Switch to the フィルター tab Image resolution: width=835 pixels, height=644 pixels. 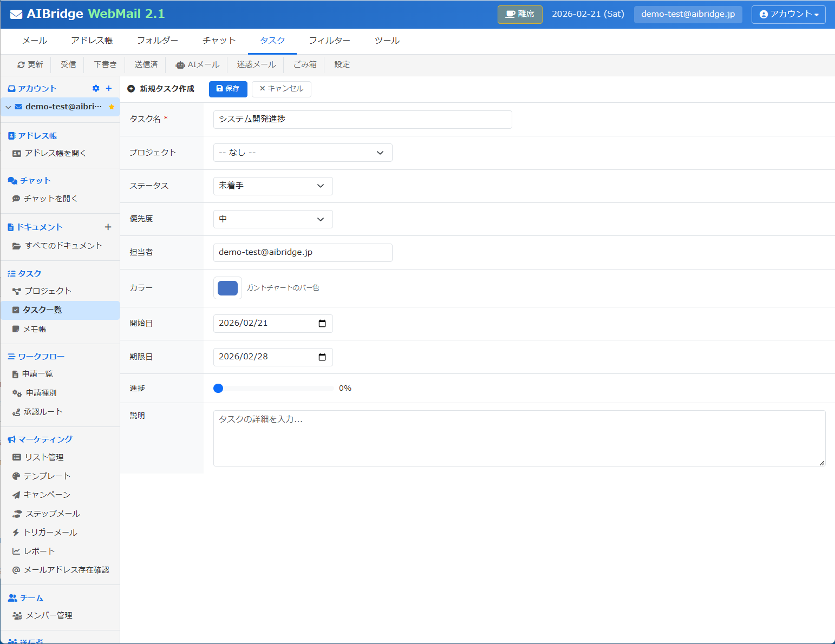point(330,40)
